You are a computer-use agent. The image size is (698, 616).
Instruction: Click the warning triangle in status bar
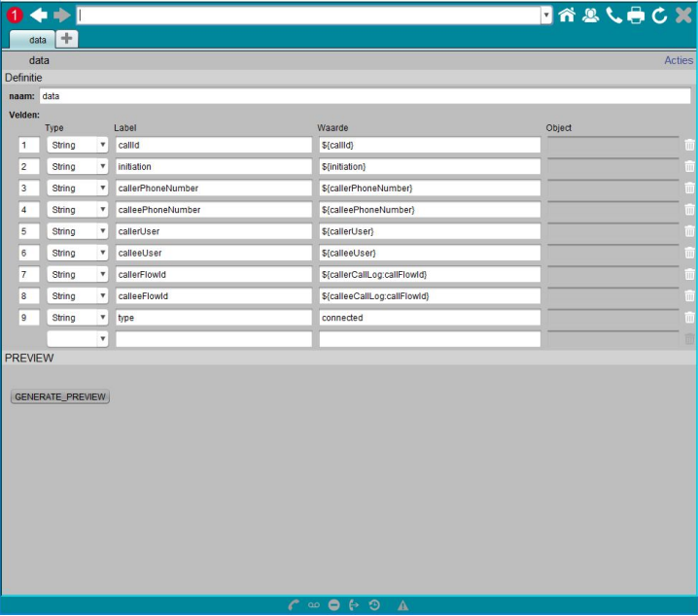(402, 605)
